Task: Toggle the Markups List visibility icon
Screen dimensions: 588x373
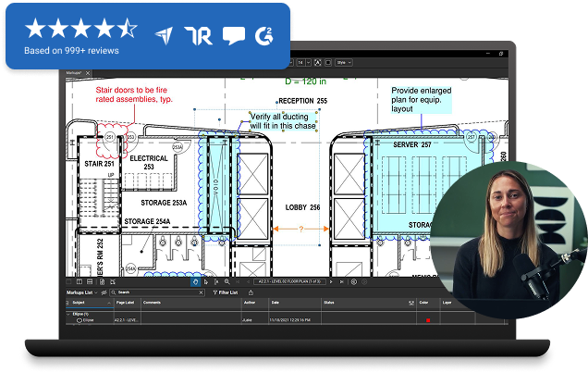Action: tap(103, 292)
